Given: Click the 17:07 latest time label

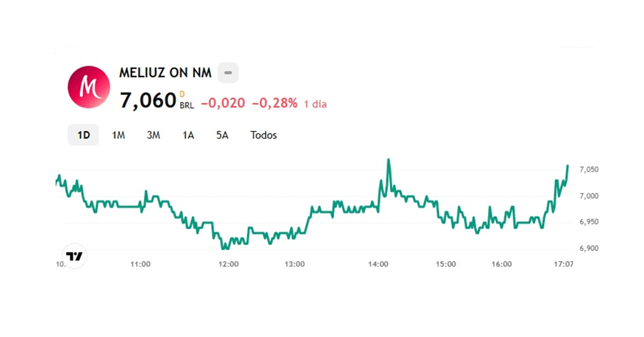Looking at the screenshot, I should tap(563, 264).
